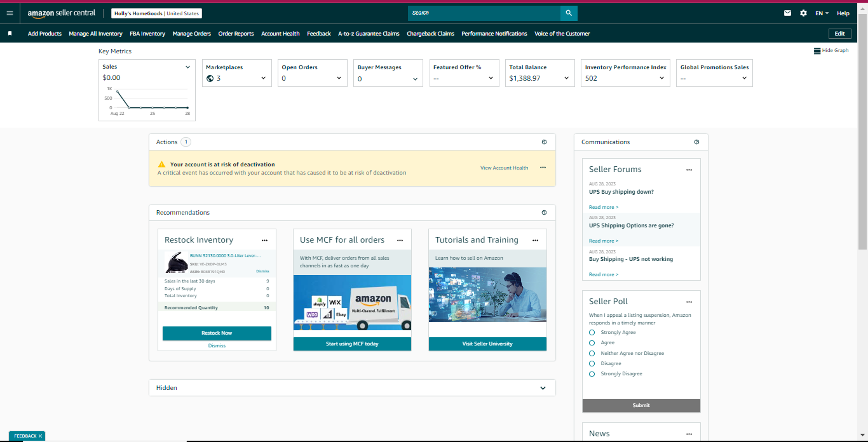Open Manage All Inventory menu item
Viewport: 868px width, 442px height.
point(95,34)
